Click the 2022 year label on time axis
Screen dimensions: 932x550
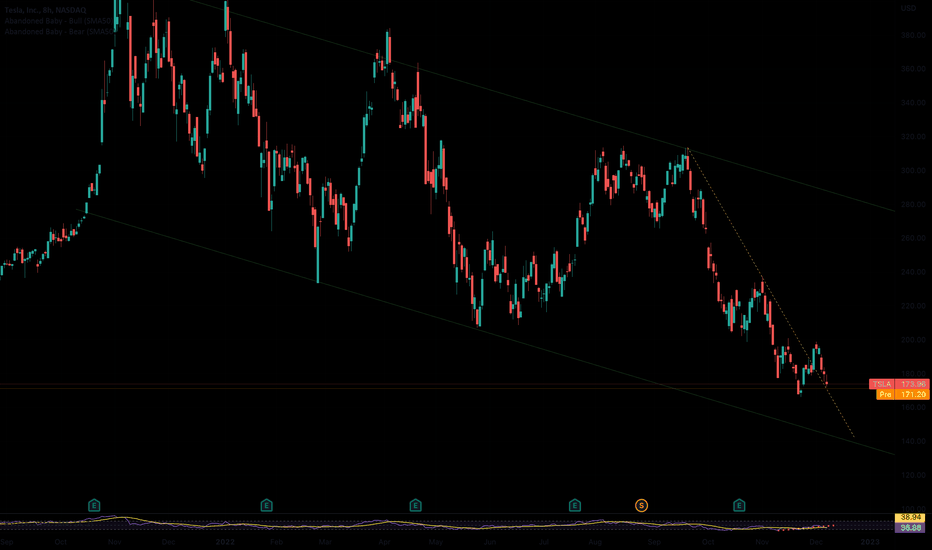[x=225, y=542]
